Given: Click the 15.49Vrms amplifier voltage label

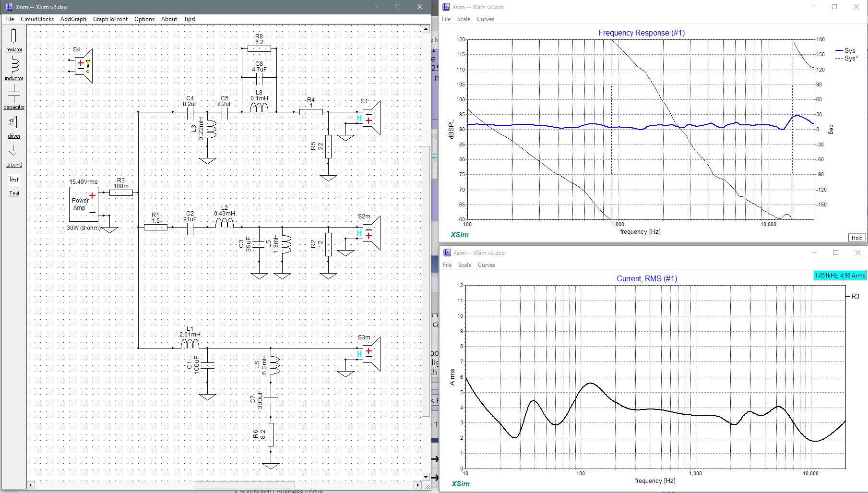Looking at the screenshot, I should tap(83, 182).
